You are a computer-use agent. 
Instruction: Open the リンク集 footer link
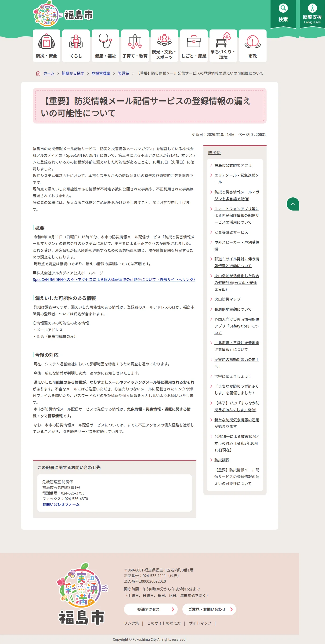tap(131, 623)
